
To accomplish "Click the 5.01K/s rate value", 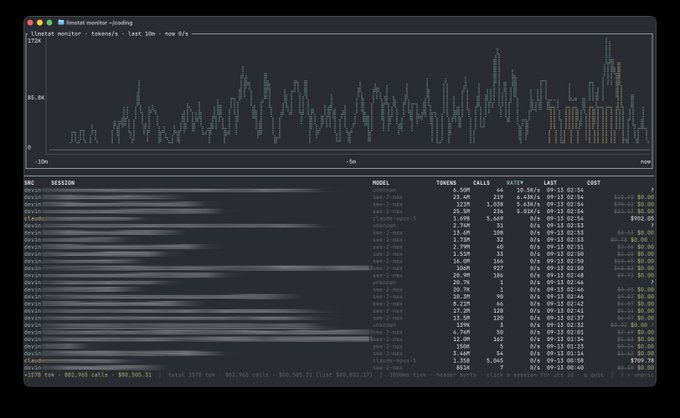I will (528, 211).
